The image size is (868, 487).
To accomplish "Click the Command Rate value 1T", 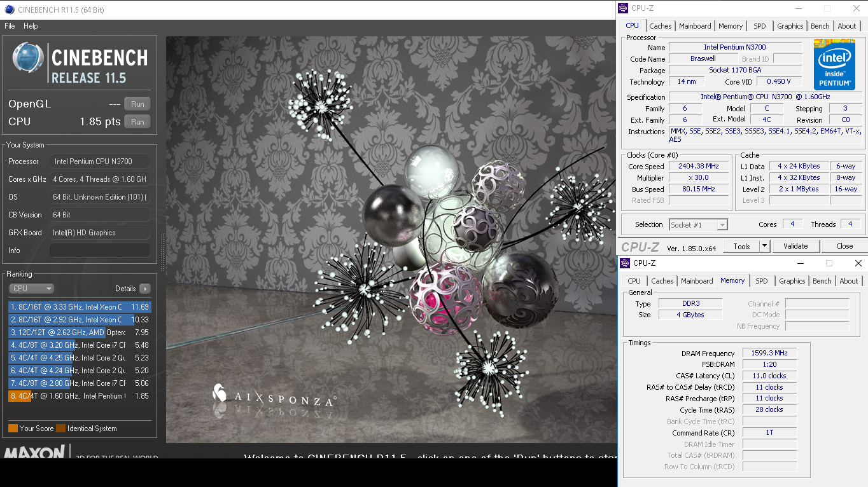I will click(x=769, y=433).
